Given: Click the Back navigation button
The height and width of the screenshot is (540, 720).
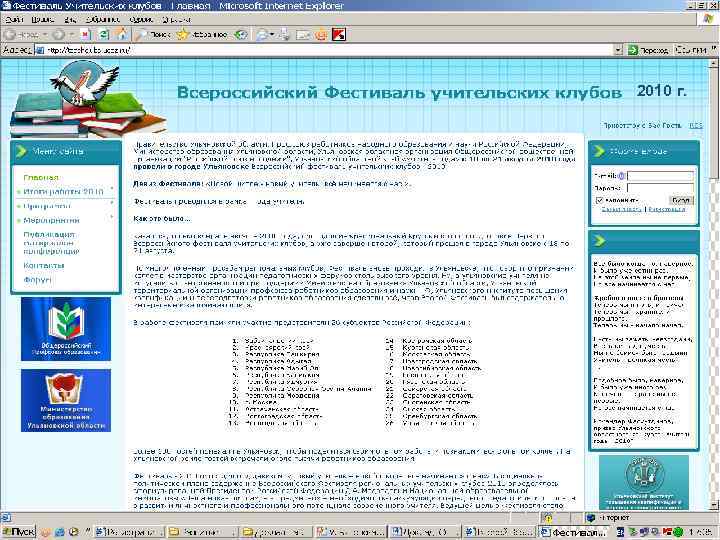Looking at the screenshot, I should (x=21, y=34).
